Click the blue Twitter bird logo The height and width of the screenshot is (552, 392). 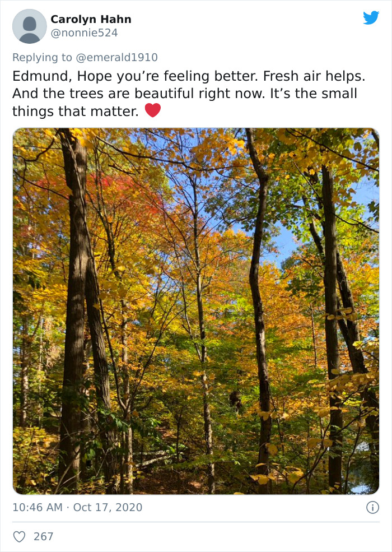371,17
